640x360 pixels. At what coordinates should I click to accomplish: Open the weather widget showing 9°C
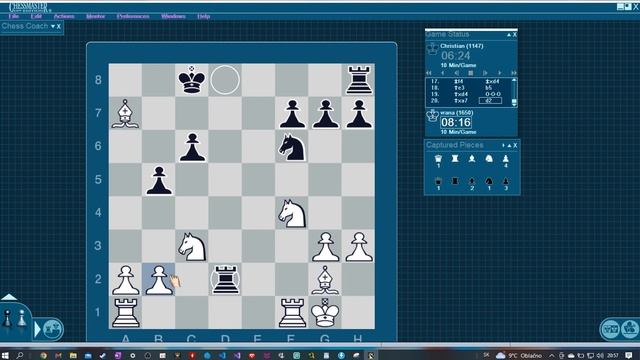pos(518,356)
